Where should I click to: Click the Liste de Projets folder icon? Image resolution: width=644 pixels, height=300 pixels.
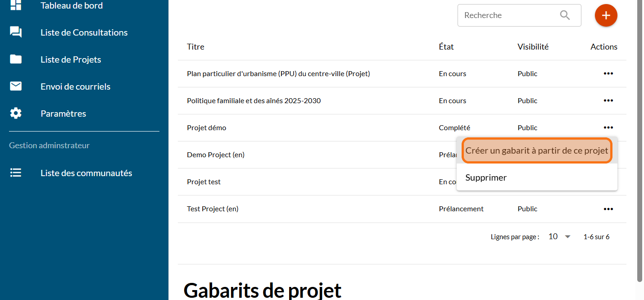pyautogui.click(x=16, y=59)
